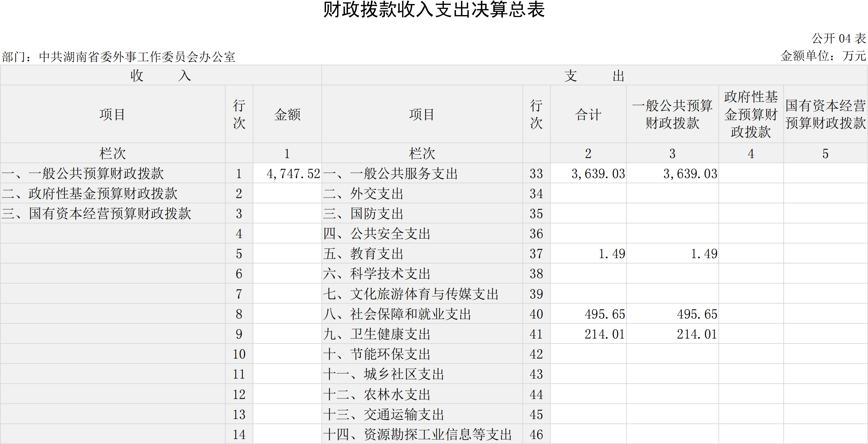868x444 pixels.
Task: Click the 合计 column header
Action: tap(588, 114)
